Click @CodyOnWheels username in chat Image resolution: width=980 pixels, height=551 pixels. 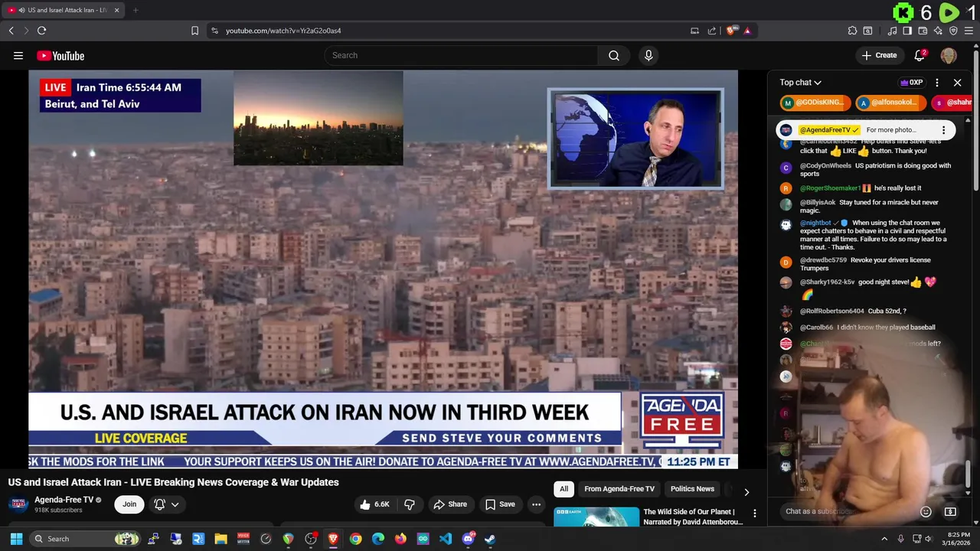(x=825, y=165)
